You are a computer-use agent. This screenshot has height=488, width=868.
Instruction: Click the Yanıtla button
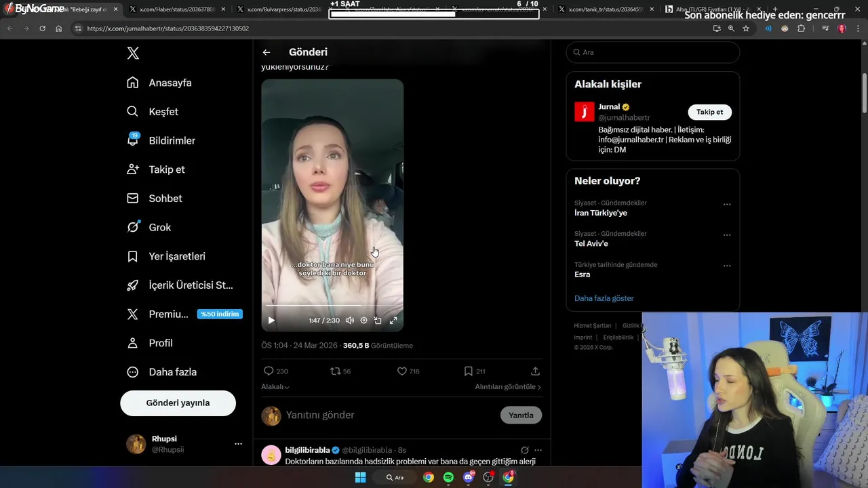tap(521, 415)
